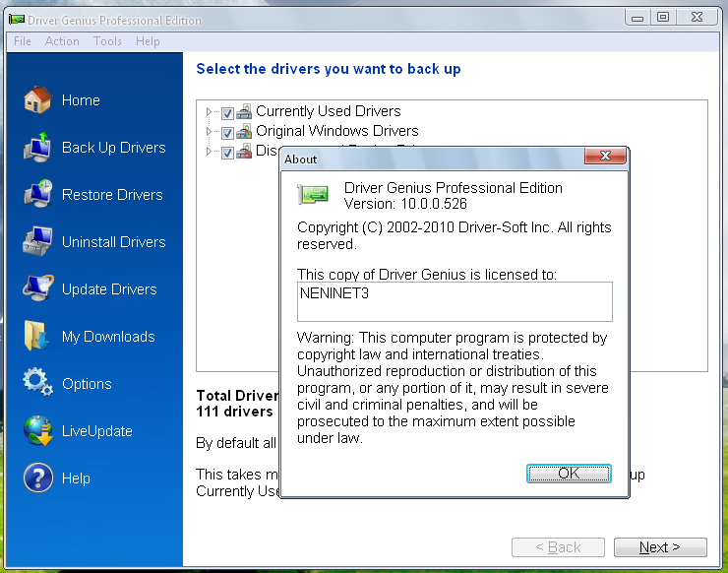Open the Tools menu
The width and height of the screenshot is (728, 573).
point(107,41)
